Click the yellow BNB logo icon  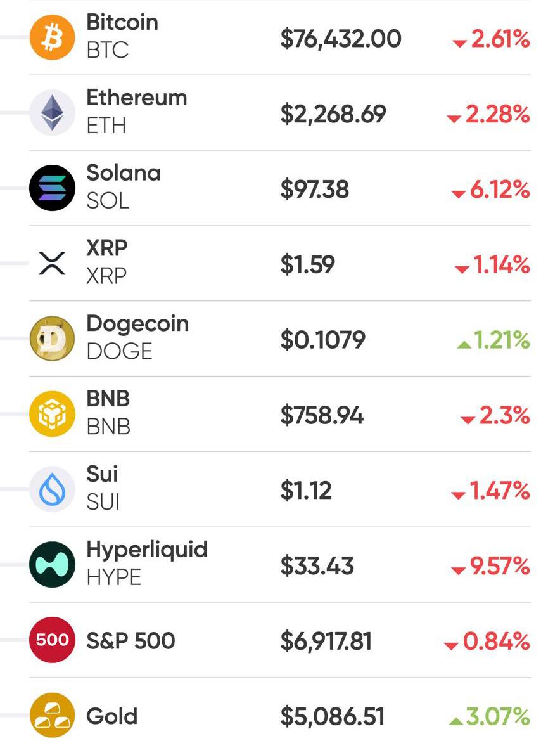[52, 414]
